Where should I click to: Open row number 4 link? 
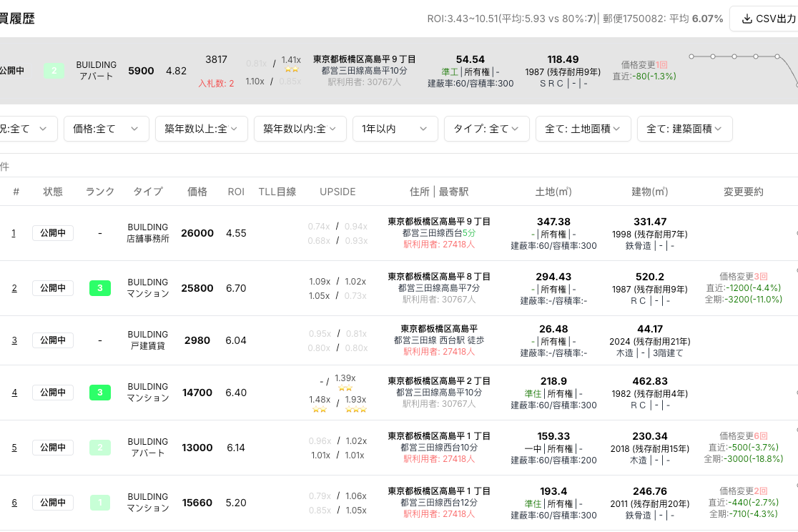14,393
